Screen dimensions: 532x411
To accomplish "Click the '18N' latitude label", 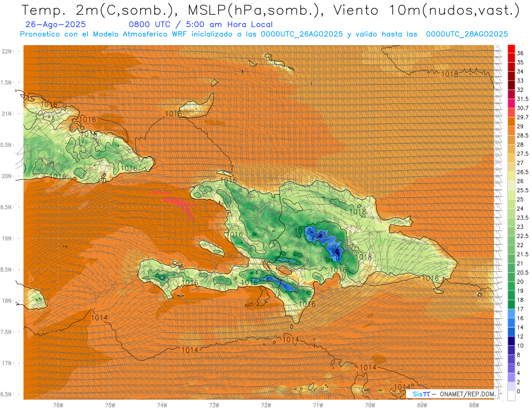I will click(x=7, y=301).
